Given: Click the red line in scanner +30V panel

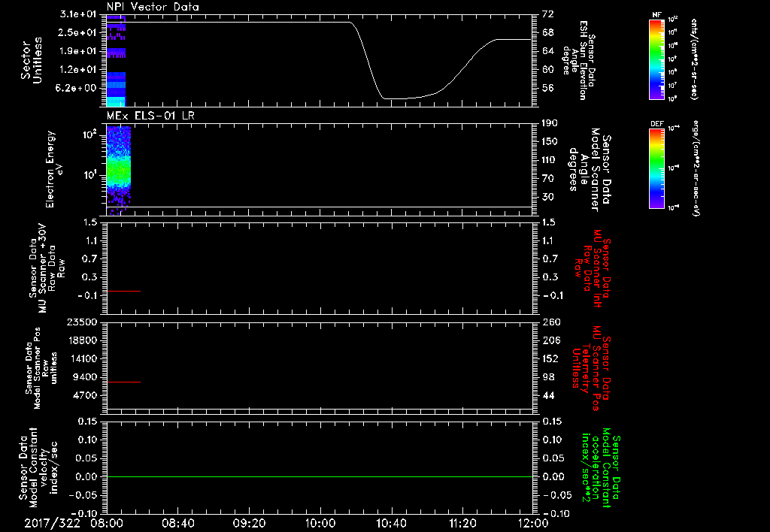Looking at the screenshot, I should click(x=124, y=291).
